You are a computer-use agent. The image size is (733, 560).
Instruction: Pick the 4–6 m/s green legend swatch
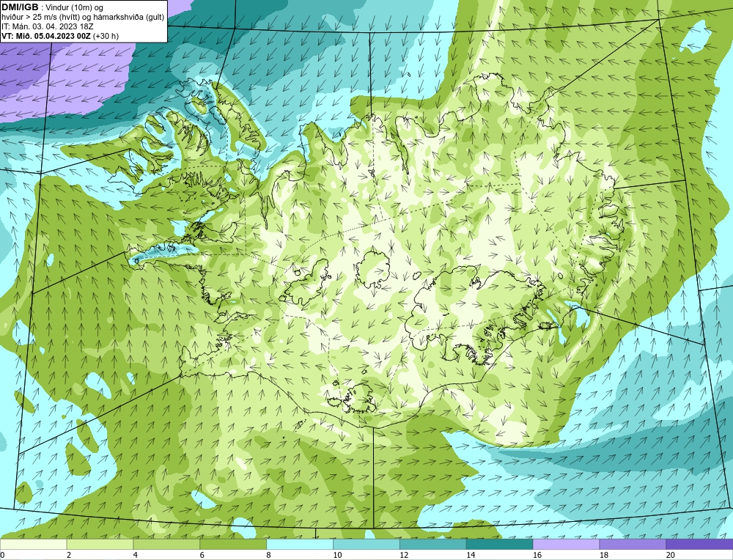(166, 545)
